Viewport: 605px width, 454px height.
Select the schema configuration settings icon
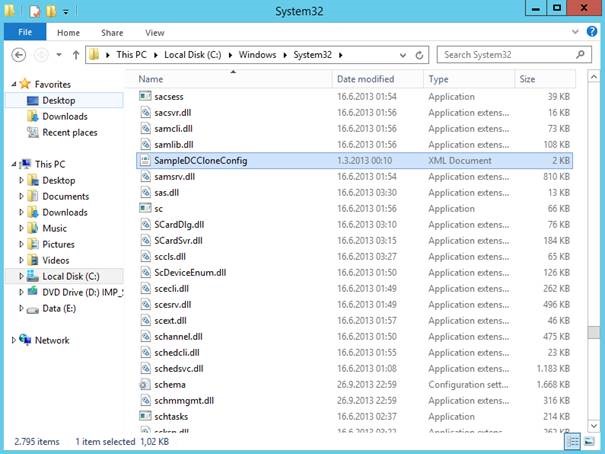(x=145, y=385)
